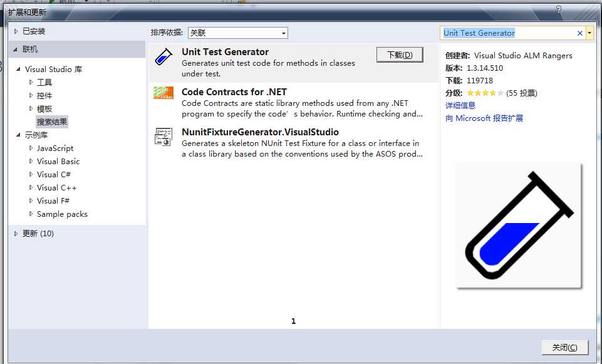
Task: Collapse the 示例库 node
Action: (18, 135)
